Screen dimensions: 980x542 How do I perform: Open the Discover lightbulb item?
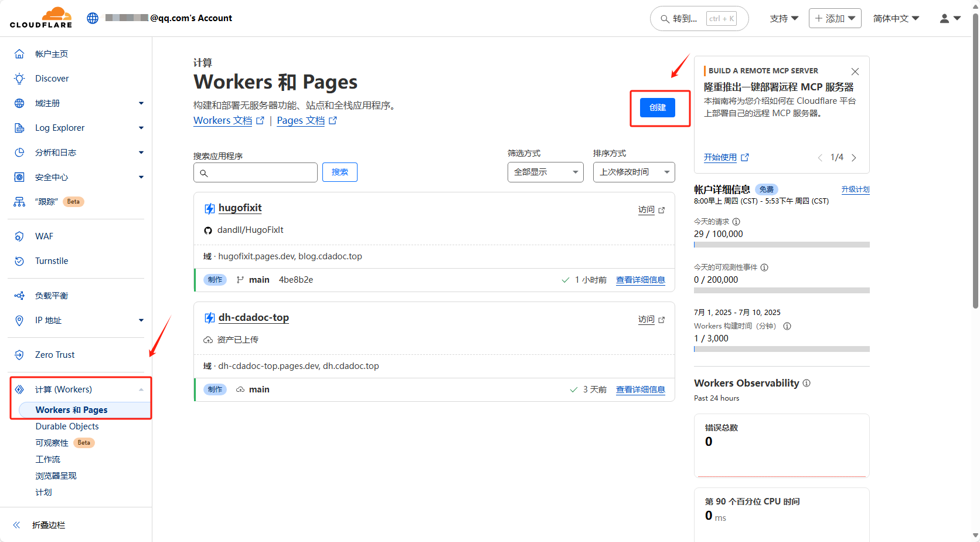(x=52, y=79)
